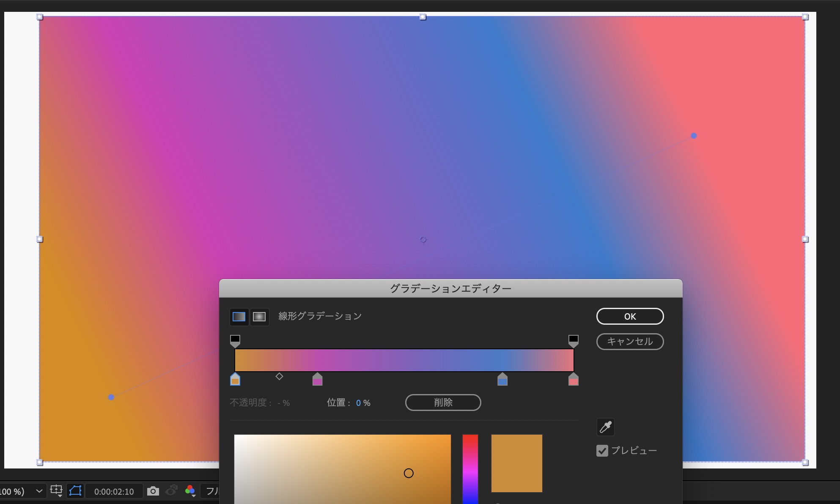Select the radial gradient type icon
This screenshot has height=504, width=840.
coord(259,317)
